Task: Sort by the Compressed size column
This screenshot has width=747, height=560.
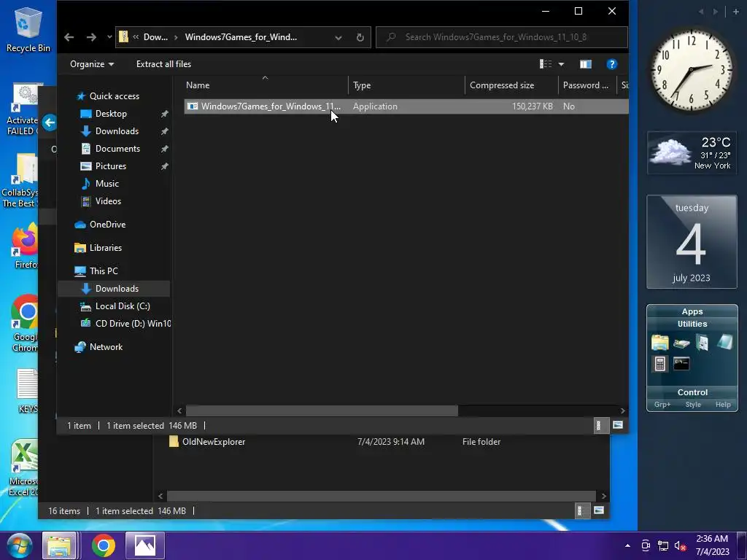Action: [x=511, y=85]
